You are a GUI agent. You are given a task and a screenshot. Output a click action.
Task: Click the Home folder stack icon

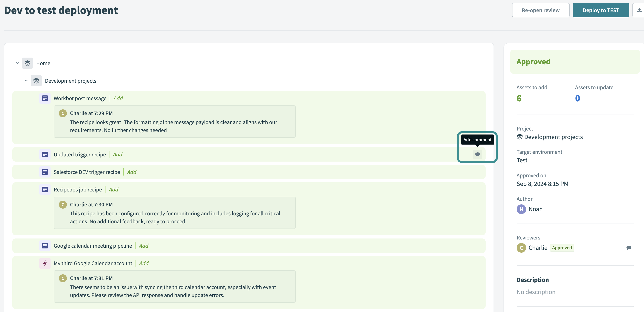point(27,63)
